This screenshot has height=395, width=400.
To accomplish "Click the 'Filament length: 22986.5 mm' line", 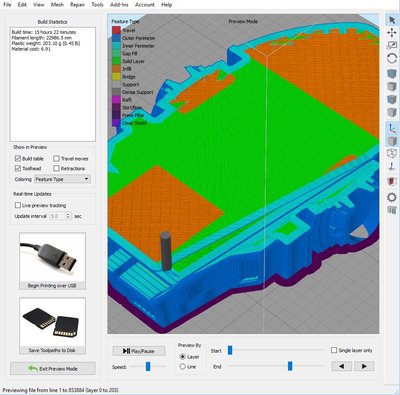I will tap(41, 38).
